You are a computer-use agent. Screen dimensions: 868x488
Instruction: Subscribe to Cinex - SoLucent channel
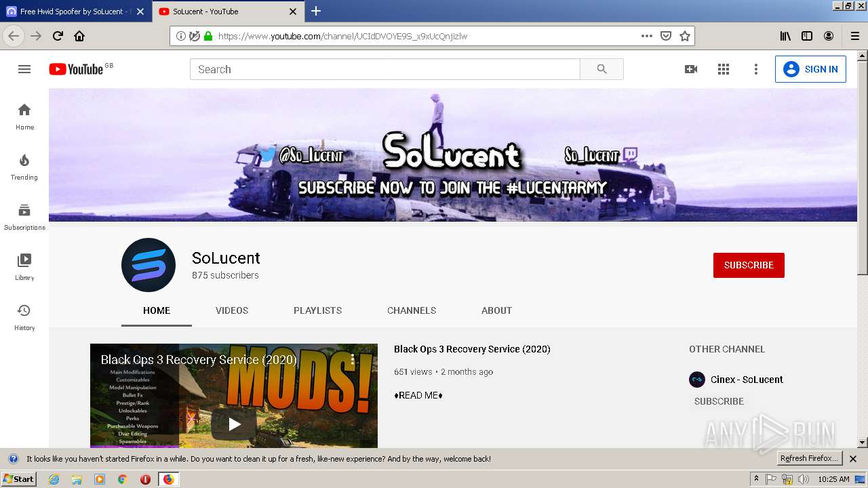(719, 401)
